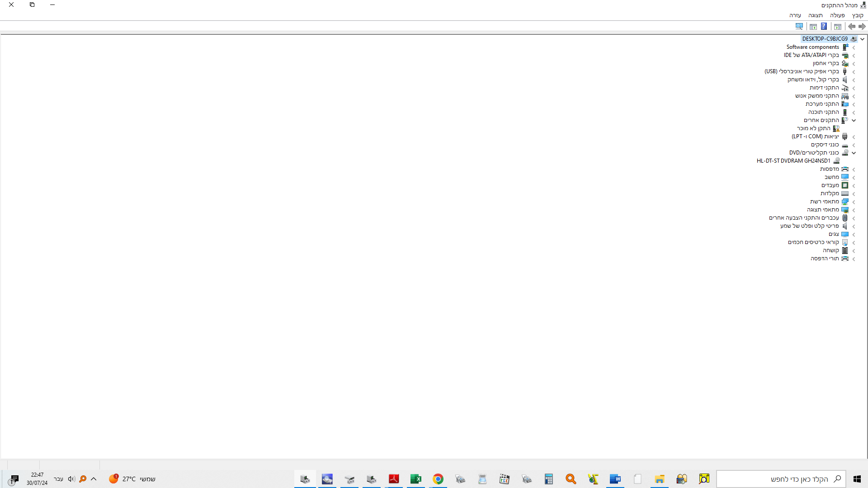The image size is (868, 488).
Task: Click the Excel icon in the taskbar
Action: pos(415,479)
